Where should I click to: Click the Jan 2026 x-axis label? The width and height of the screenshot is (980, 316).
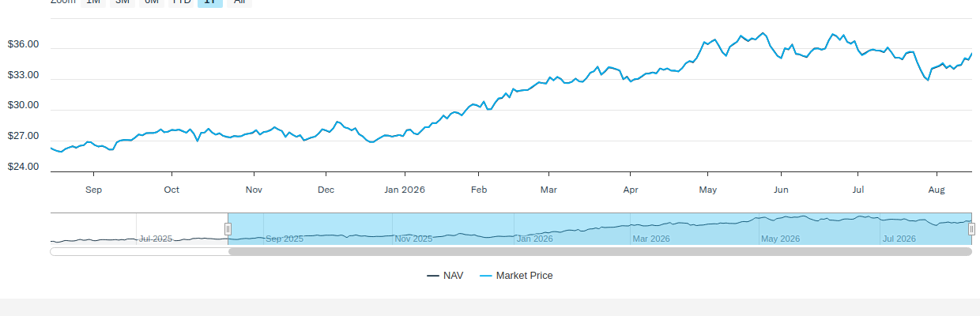[x=405, y=190]
